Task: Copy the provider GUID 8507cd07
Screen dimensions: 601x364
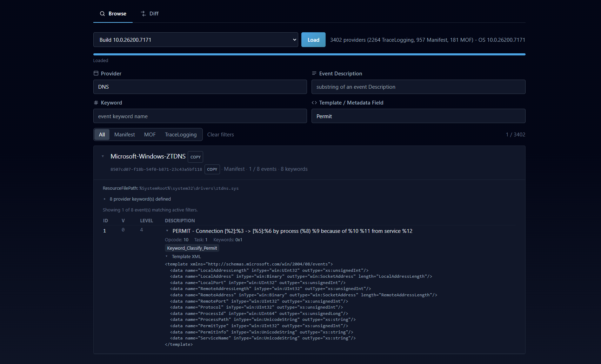Action: tap(212, 169)
